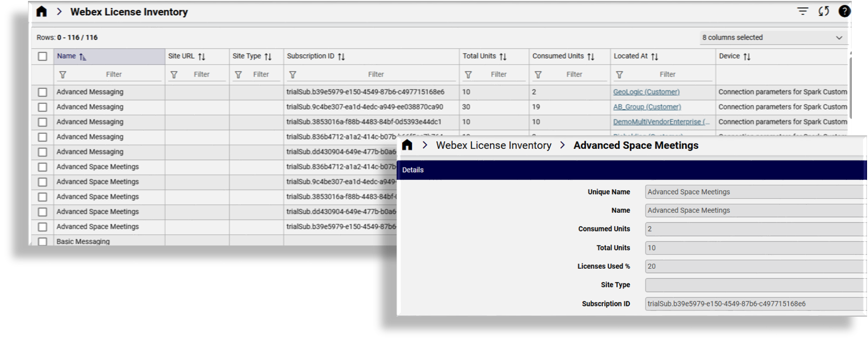This screenshot has width=868, height=342.
Task: Click funnel icon in Consumed Units filter
Action: pos(538,75)
